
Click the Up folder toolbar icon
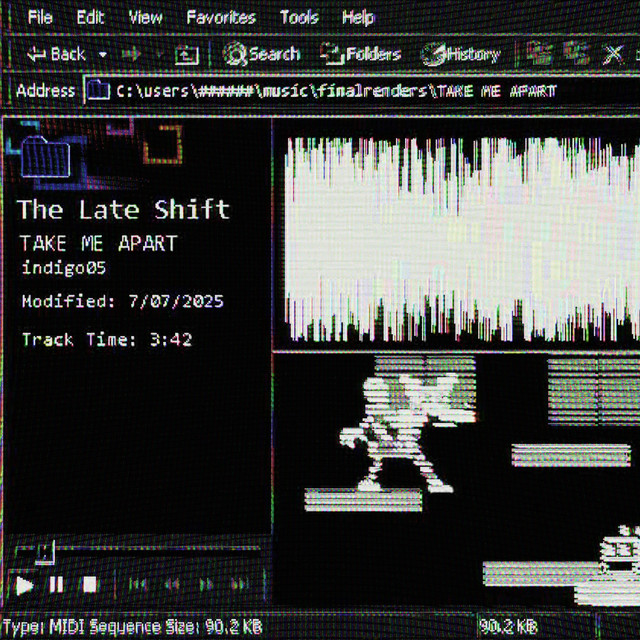tap(187, 55)
